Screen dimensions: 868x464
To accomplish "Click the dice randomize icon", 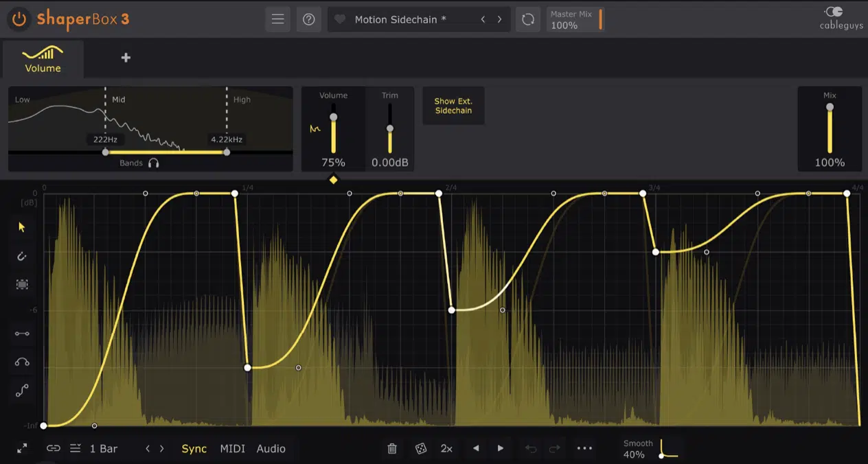I will tap(420, 449).
